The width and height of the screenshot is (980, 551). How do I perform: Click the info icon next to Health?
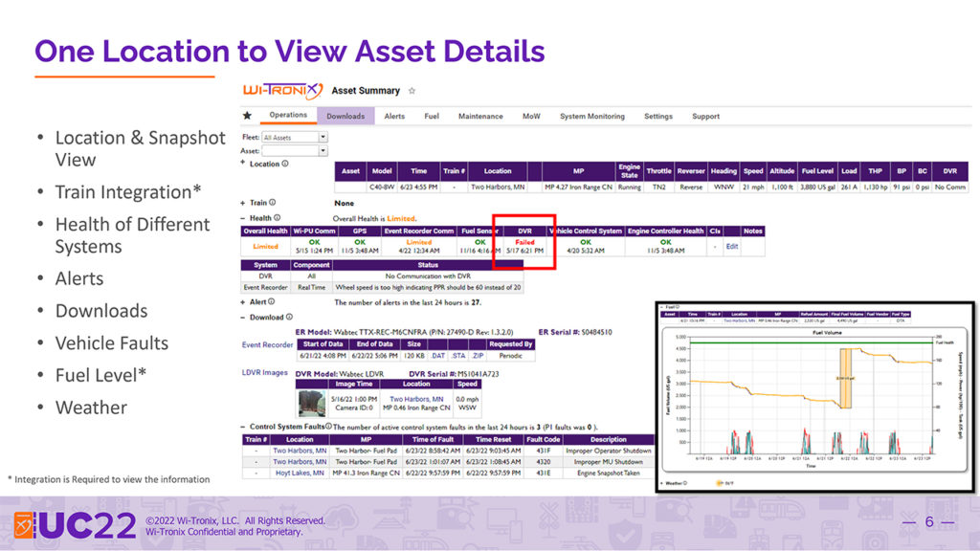click(x=278, y=218)
